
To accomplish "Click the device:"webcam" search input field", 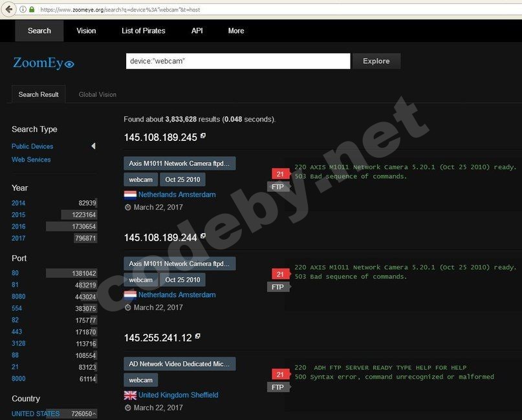I will pyautogui.click(x=237, y=61).
